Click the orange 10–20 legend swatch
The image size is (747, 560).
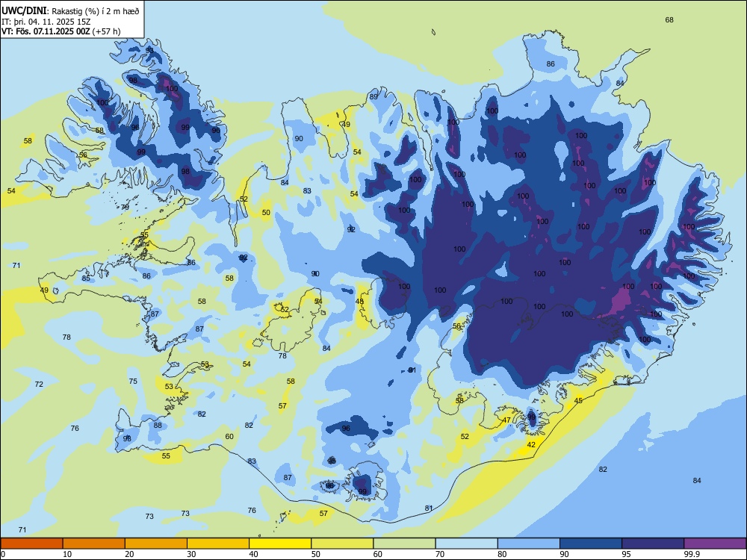(94, 544)
